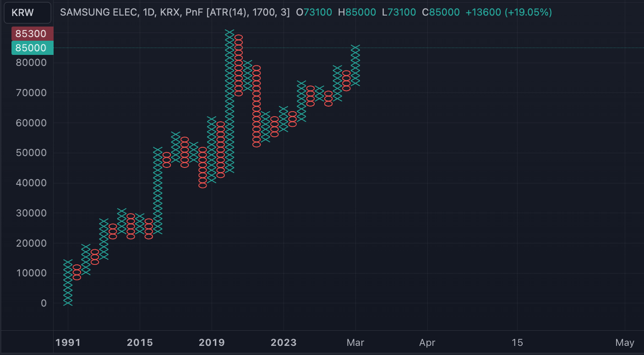Screen dimensions: 644x355
Task: Click the 30000 price axis label
Action: tap(31, 213)
